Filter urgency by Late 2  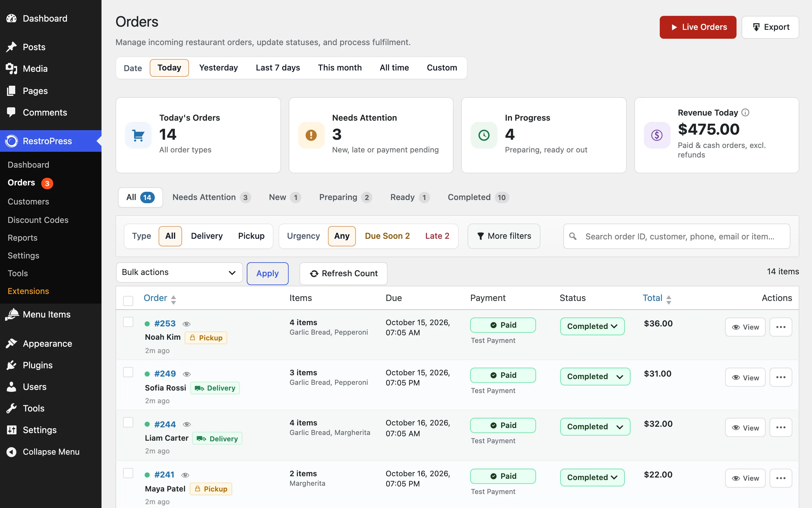pyautogui.click(x=437, y=236)
